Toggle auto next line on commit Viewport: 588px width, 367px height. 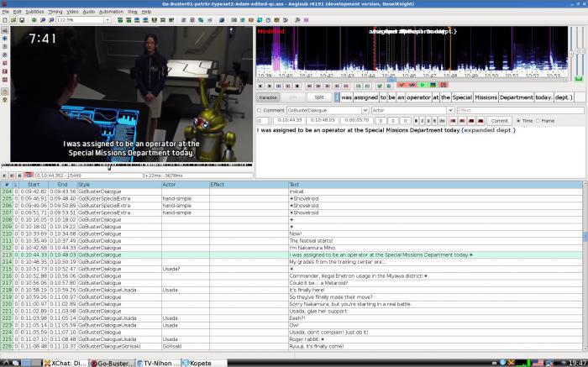[412, 85]
